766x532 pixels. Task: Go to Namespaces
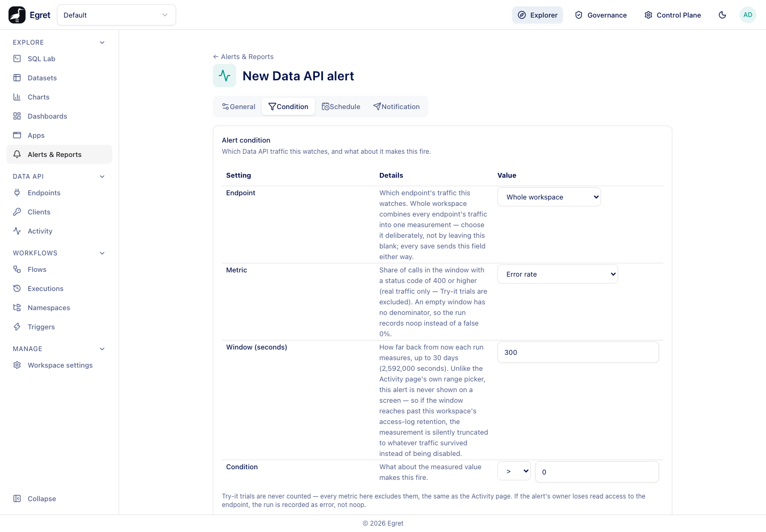pos(59,307)
